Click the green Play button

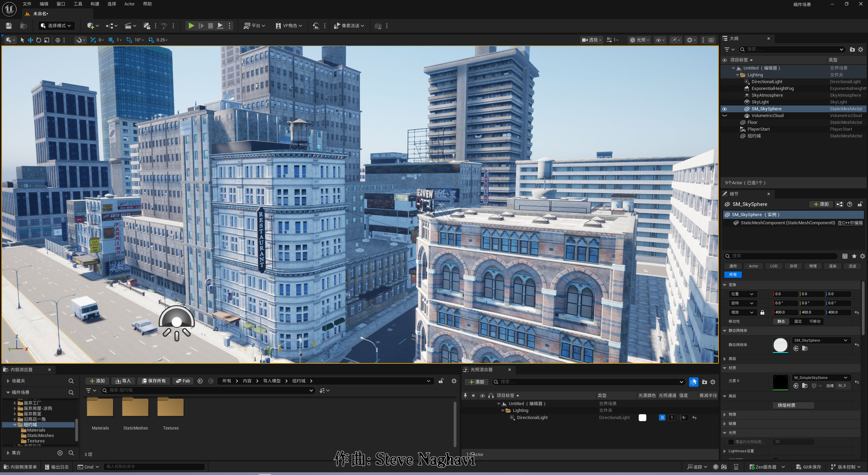pos(191,26)
